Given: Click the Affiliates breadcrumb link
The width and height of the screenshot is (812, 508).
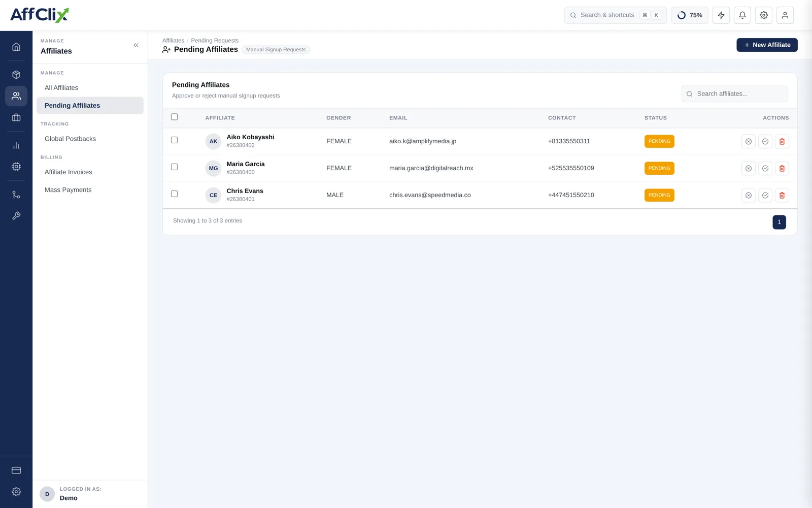Looking at the screenshot, I should tap(173, 41).
